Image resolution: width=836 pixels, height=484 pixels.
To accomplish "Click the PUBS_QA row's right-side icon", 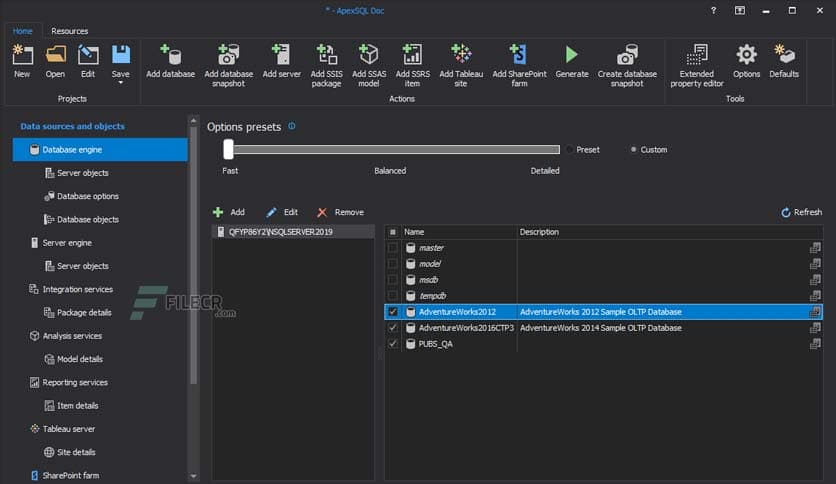I will 815,344.
